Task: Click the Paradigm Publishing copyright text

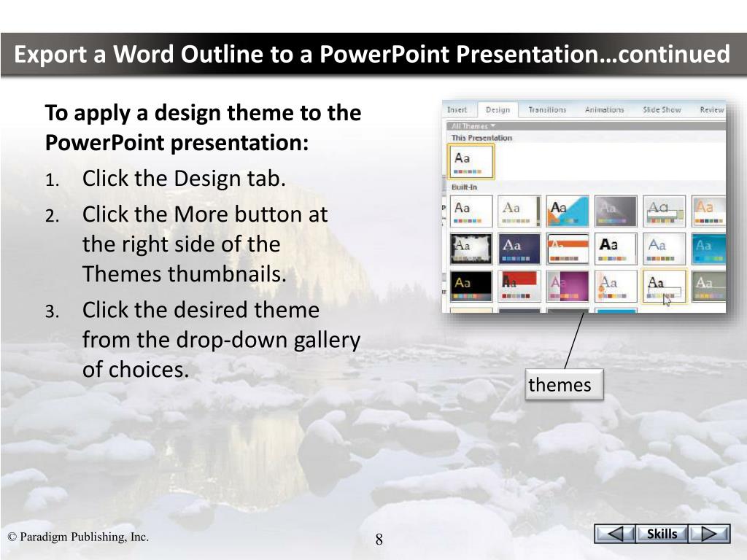Action: pos(79,537)
